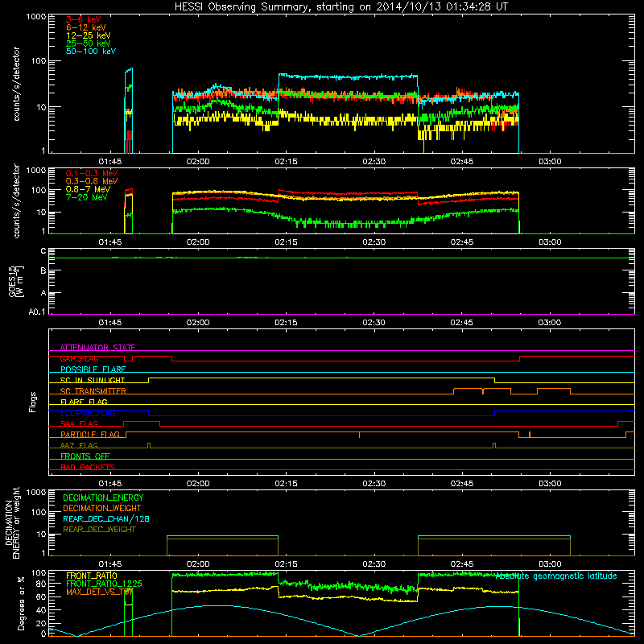Click the SC_TRANSMITTER flag label
Screen dimensions: 644x644
point(93,391)
